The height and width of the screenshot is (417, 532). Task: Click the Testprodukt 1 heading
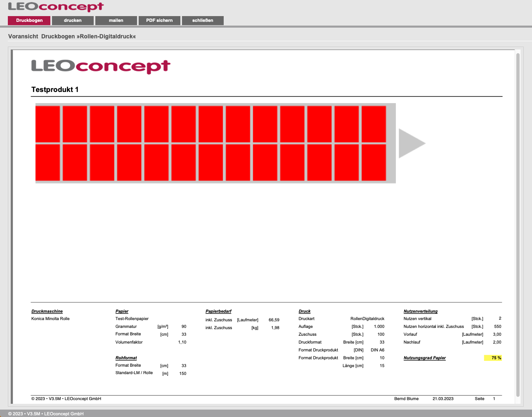click(55, 90)
